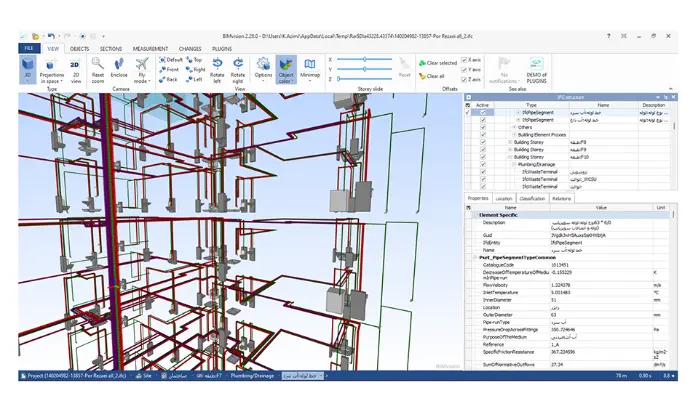
Task: Set the Front view orientation
Action: tap(169, 70)
